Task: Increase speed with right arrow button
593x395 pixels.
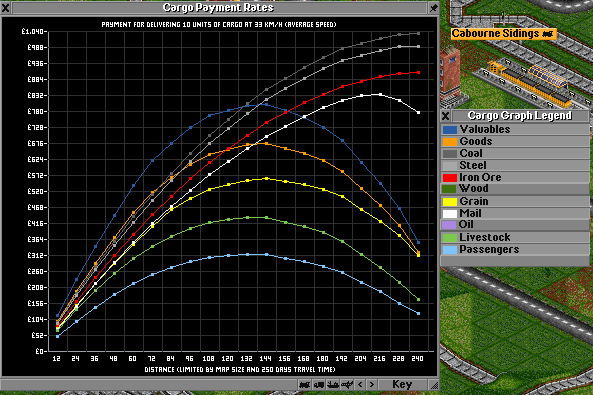Action: pyautogui.click(x=372, y=385)
